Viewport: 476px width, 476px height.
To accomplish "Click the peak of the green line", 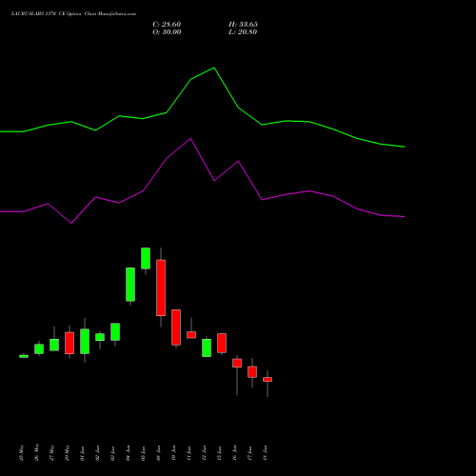I will [x=214, y=68].
